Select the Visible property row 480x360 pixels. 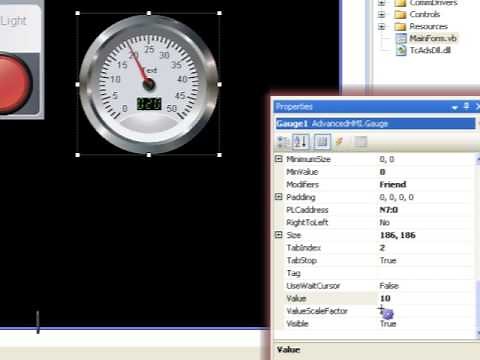[x=375, y=324]
